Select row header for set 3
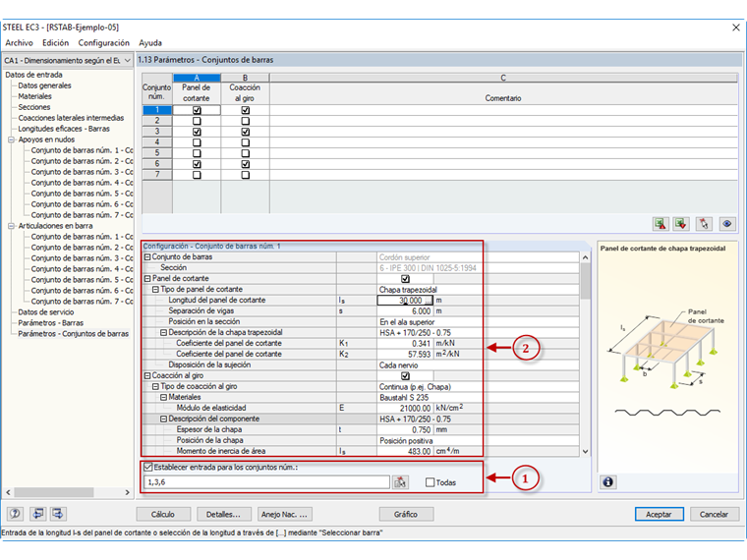The image size is (747, 560). coord(157,132)
